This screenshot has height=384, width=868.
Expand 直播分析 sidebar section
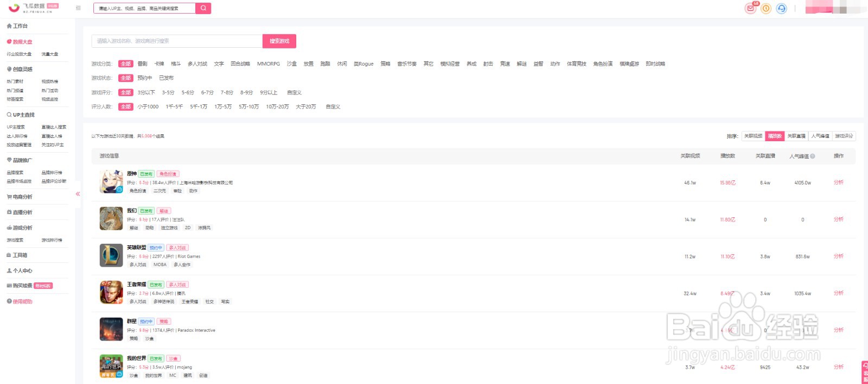(x=20, y=212)
